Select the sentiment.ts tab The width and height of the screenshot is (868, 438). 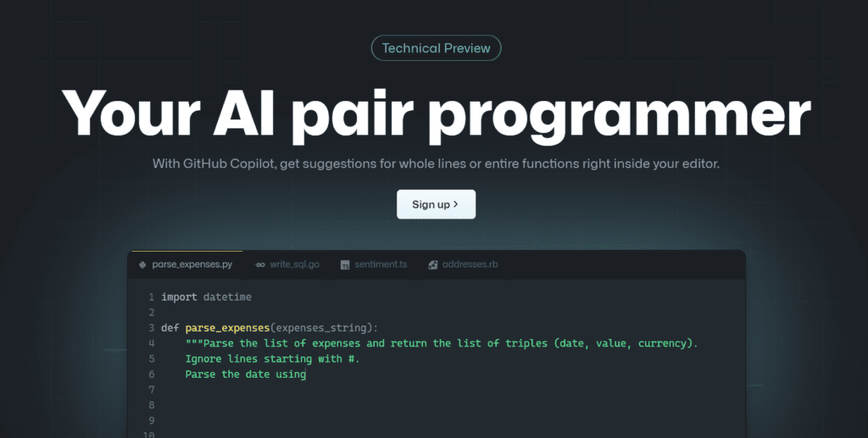(374, 264)
